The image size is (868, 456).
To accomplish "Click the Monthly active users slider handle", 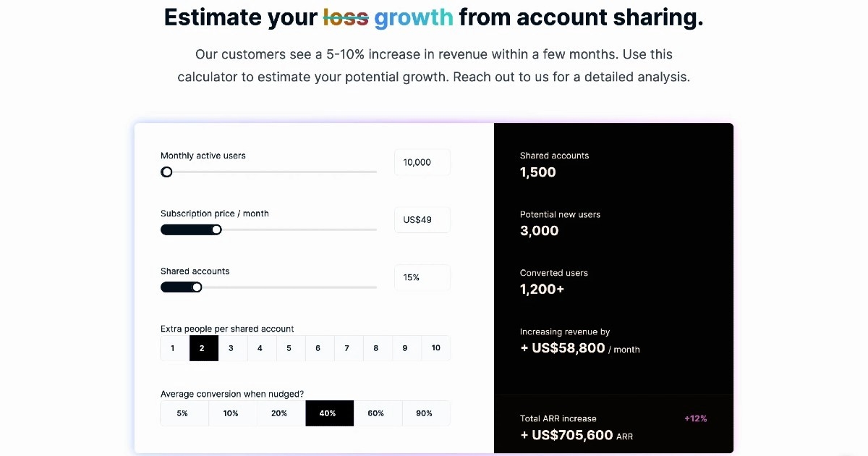I will click(167, 172).
